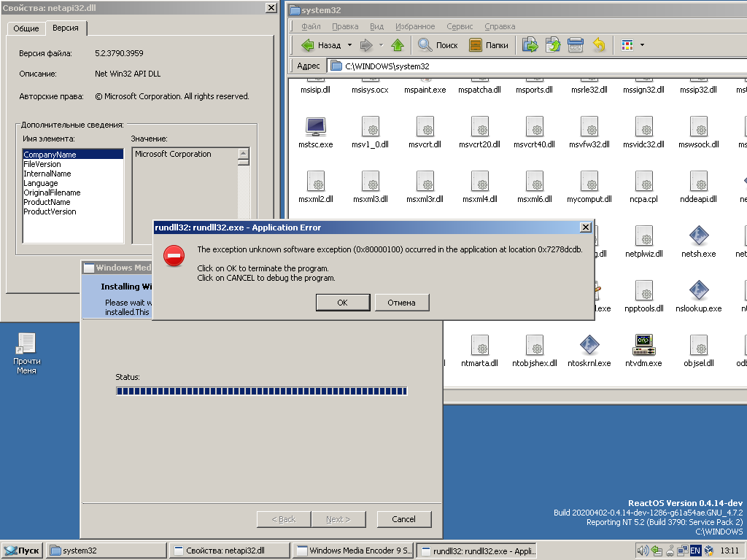Screen dimensions: 747x560
Task: Click the Views icon in the toolbar
Action: pos(627,45)
